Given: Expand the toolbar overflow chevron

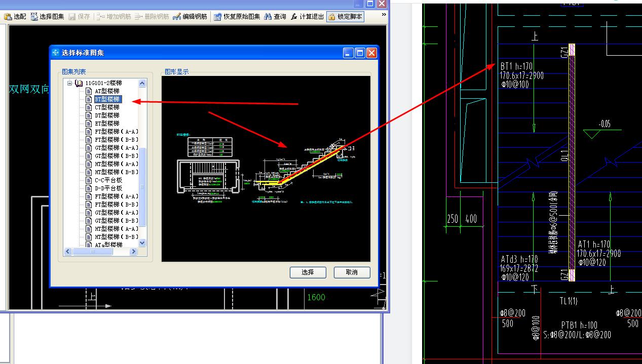Looking at the screenshot, I should pos(384,15).
